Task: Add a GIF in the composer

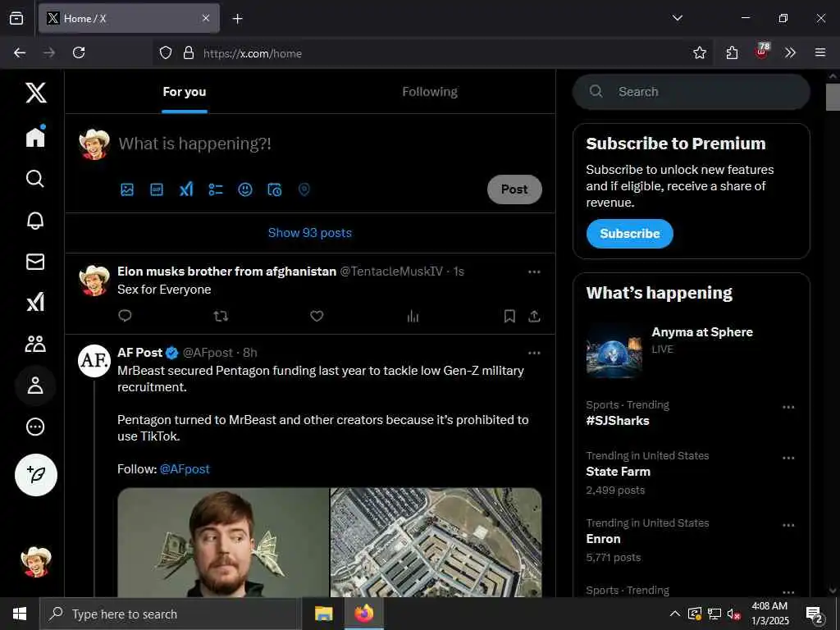Action: (157, 189)
